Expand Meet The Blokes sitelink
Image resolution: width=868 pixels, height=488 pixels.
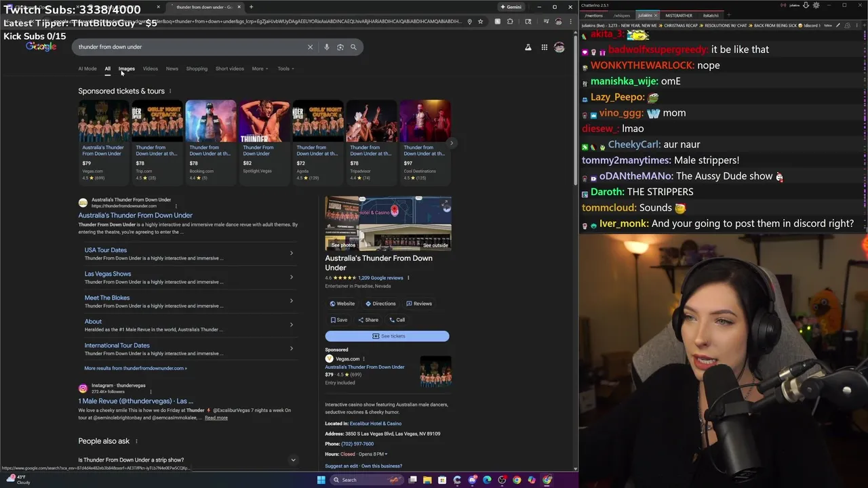292,301
